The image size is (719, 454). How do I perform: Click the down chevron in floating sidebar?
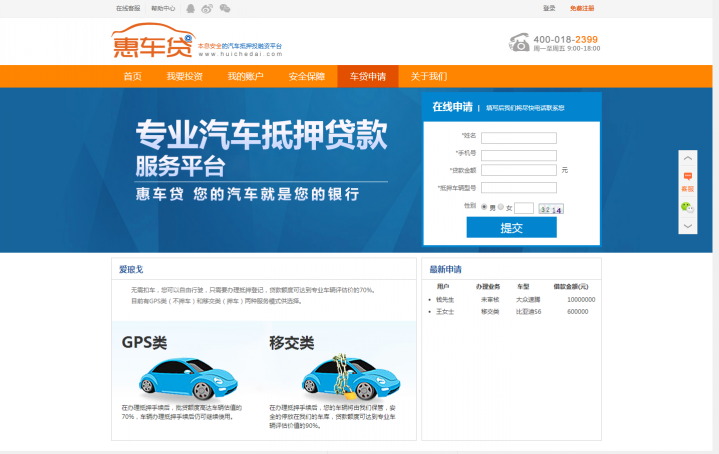(688, 226)
